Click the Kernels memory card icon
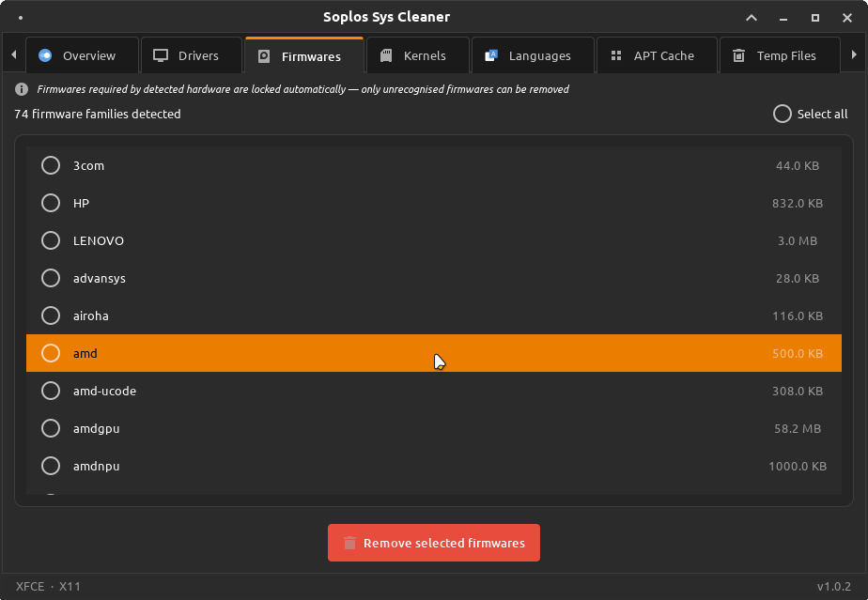Screen dimensions: 868x600 386,55
